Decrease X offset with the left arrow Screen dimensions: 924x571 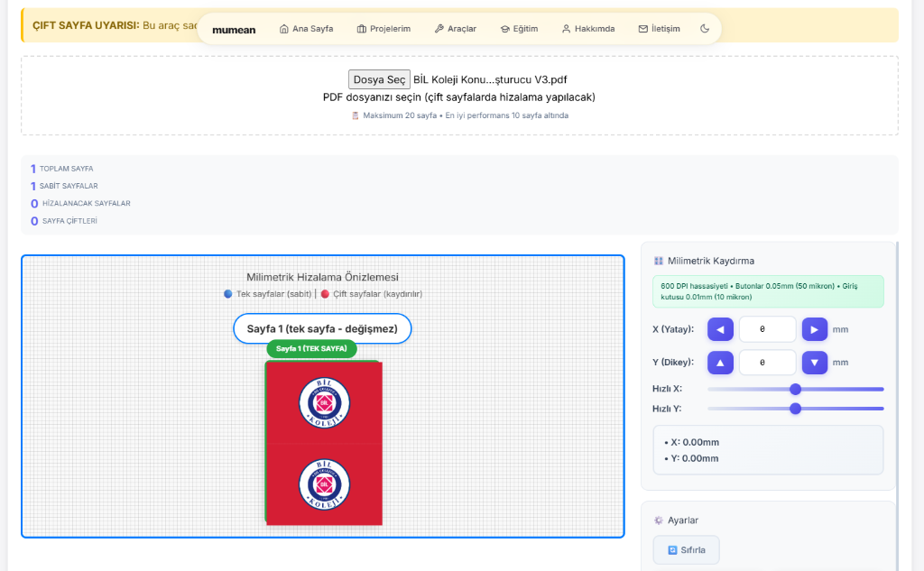point(720,329)
